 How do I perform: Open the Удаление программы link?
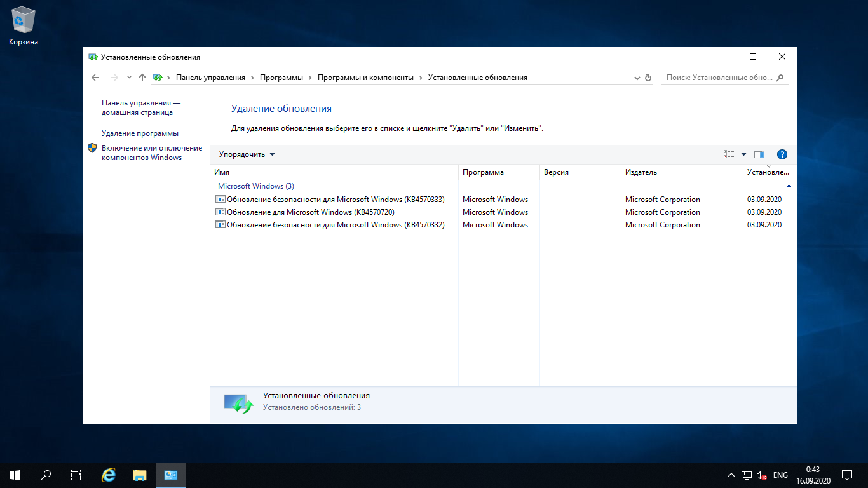coord(140,133)
